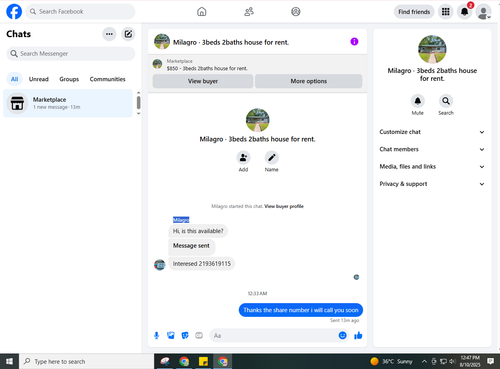Click the 'Interesed 2193619115' message
The image size is (500, 369).
coord(202,264)
